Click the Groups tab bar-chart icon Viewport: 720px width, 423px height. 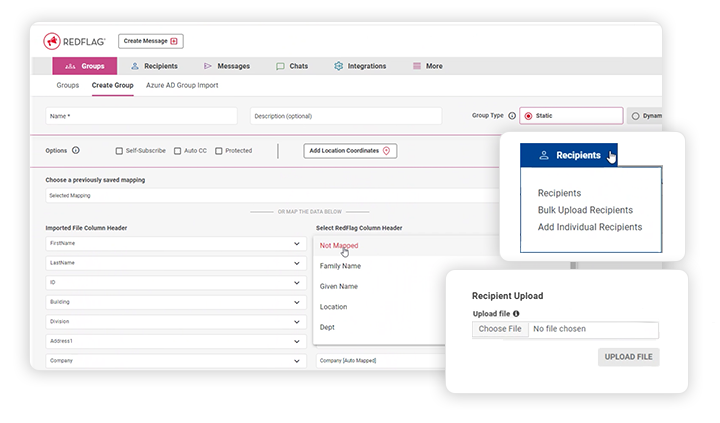70,66
